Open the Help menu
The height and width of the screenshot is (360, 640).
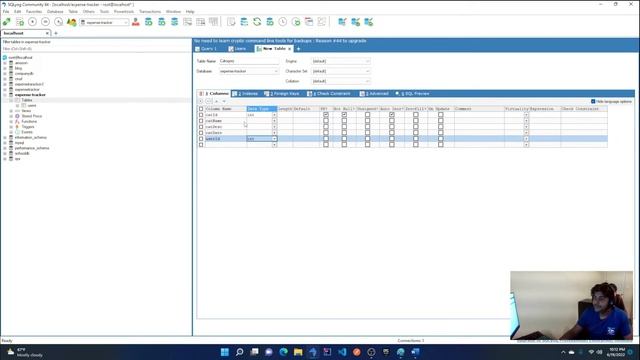[190, 11]
